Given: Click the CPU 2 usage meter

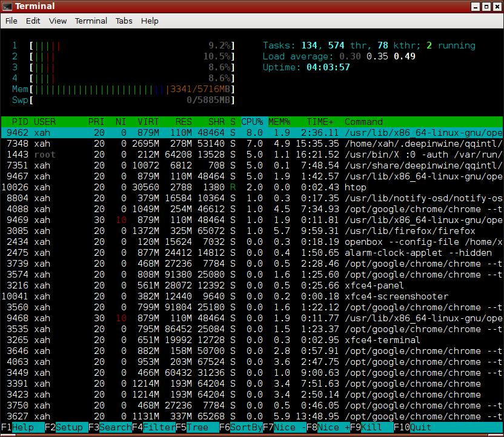Looking at the screenshot, I should pyautogui.click(x=124, y=56).
